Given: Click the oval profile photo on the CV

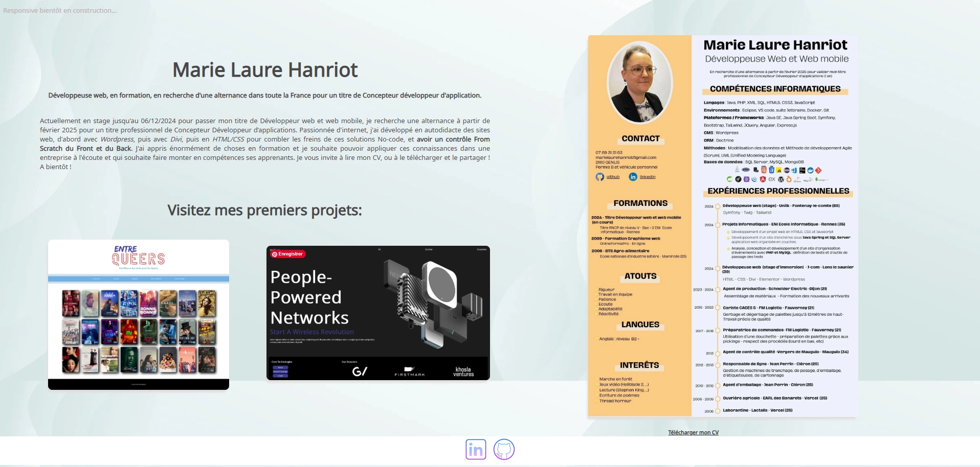Looking at the screenshot, I should click(639, 82).
